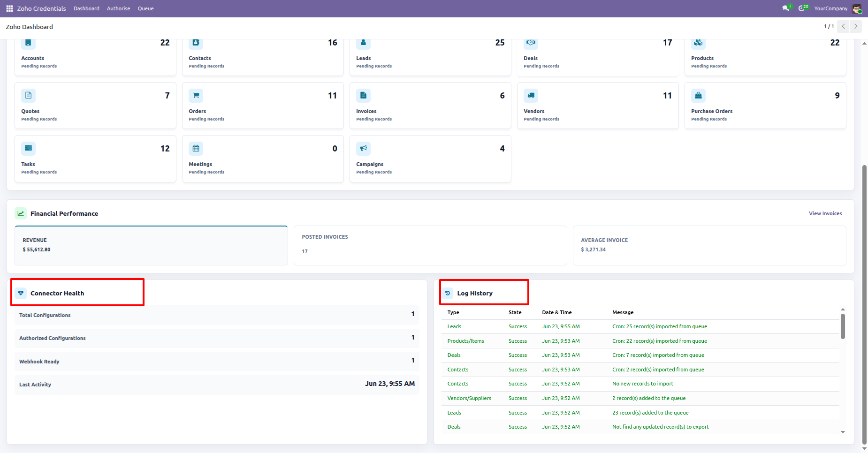This screenshot has height=453, width=868.
Task: Click the Quotes document icon
Action: click(x=29, y=96)
